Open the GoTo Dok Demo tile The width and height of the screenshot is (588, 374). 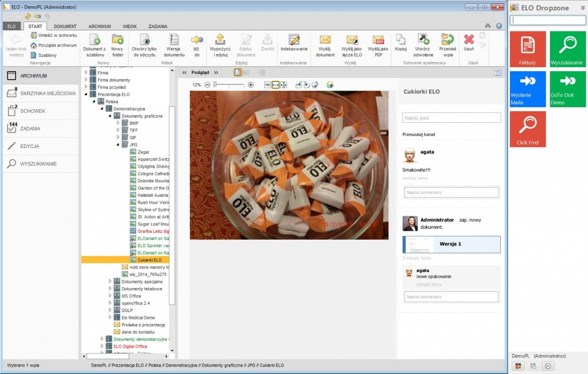(568, 89)
